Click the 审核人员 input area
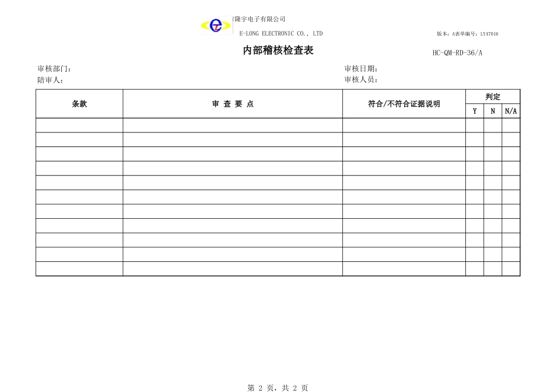The height and width of the screenshot is (392, 554). 402,79
